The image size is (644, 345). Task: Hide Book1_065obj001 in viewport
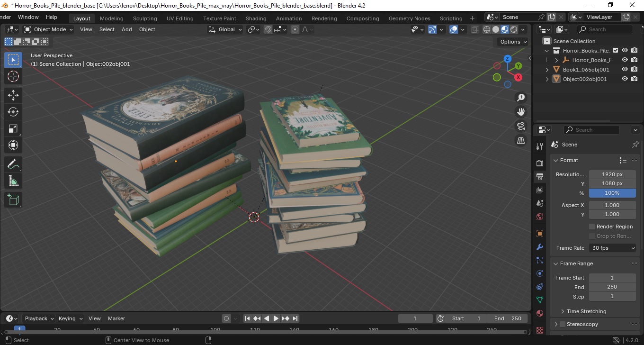pos(625,69)
